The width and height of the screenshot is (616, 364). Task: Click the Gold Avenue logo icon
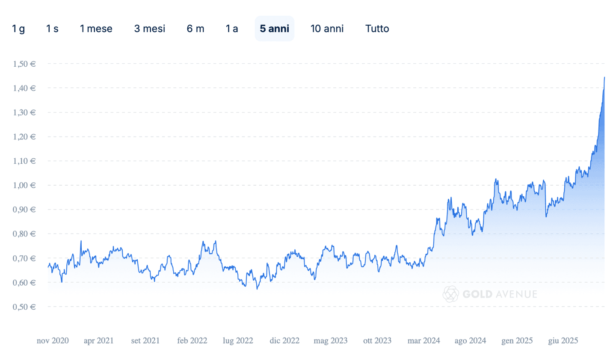coord(450,294)
